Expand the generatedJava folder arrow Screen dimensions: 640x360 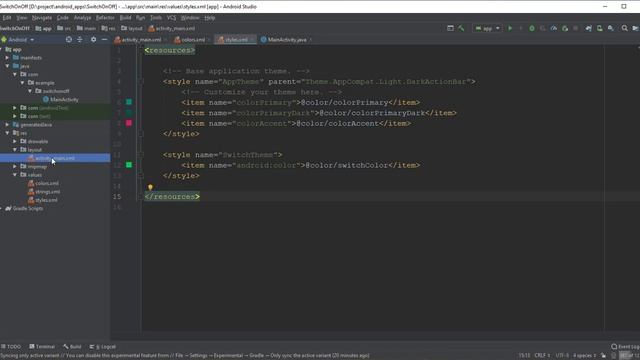(7, 124)
